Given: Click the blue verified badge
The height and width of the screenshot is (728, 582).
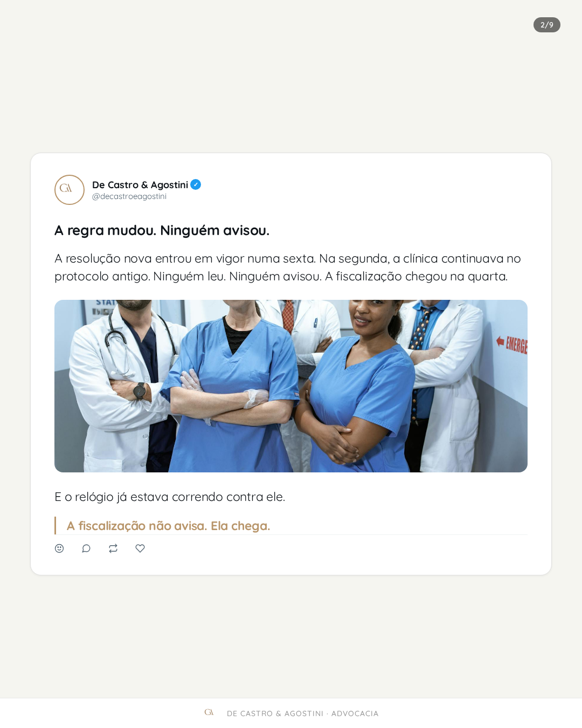Looking at the screenshot, I should coord(196,184).
